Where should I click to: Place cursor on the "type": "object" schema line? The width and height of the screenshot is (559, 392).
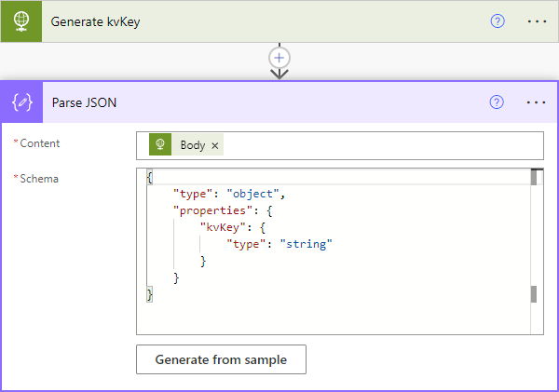pos(228,194)
